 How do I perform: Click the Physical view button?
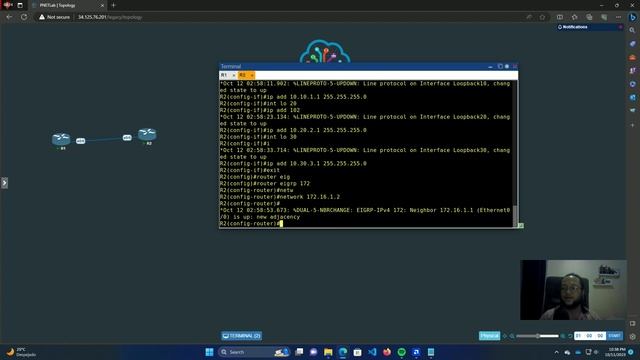pyautogui.click(x=489, y=336)
